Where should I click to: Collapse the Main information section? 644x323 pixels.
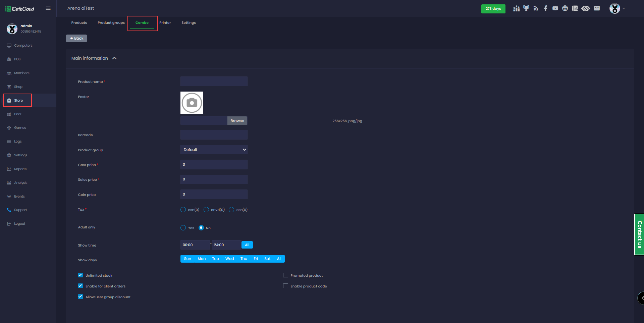click(x=114, y=58)
